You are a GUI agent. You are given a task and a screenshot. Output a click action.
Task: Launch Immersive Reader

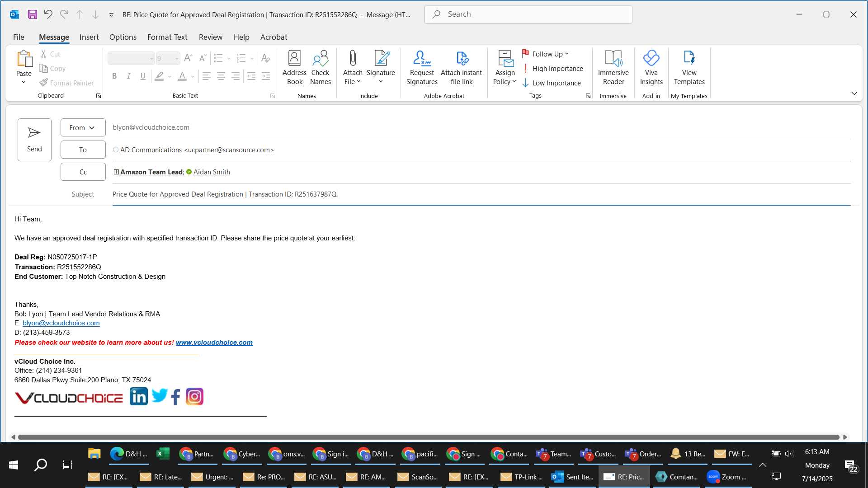click(x=613, y=68)
